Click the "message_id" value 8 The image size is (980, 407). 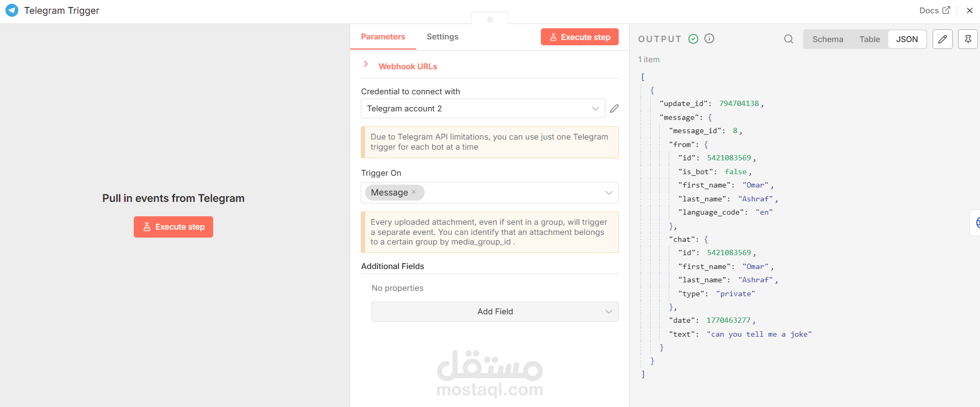735,131
